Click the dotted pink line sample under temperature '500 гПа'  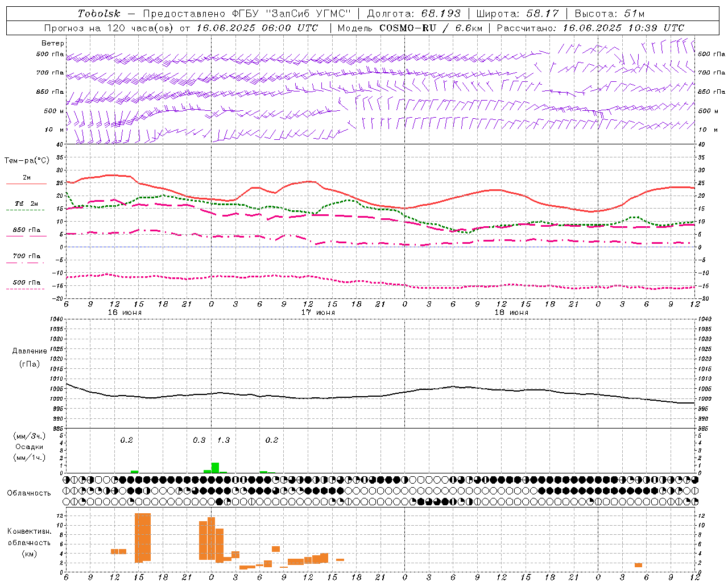(25, 289)
